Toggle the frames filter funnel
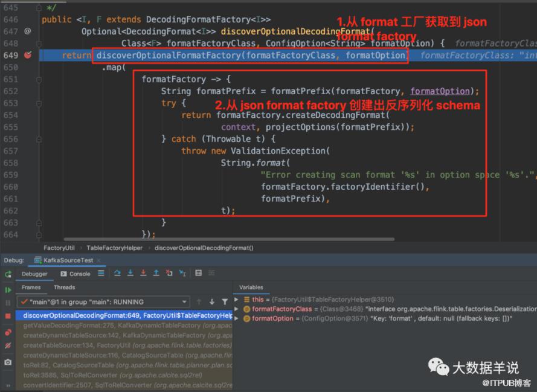Screen dimensions: 537x392 (225, 301)
